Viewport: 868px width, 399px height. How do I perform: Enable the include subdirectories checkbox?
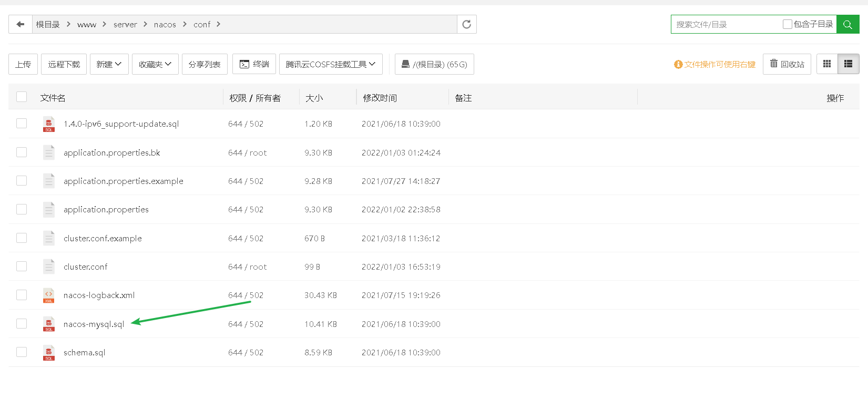tap(788, 24)
